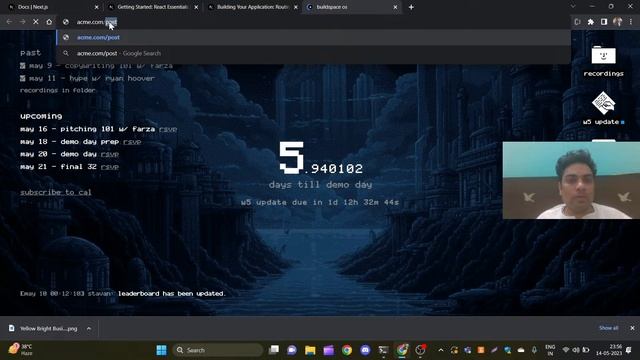640x360 pixels.
Task: Close the downloads bar
Action: coord(632,328)
